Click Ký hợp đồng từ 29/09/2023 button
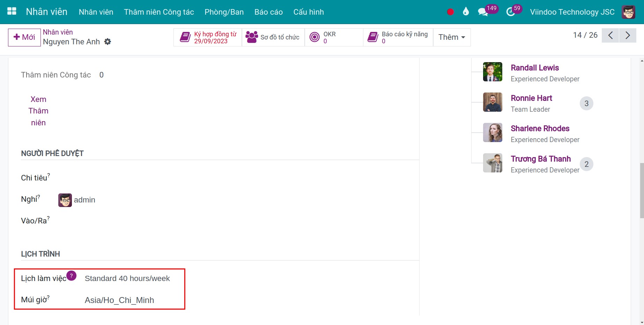 [x=208, y=37]
